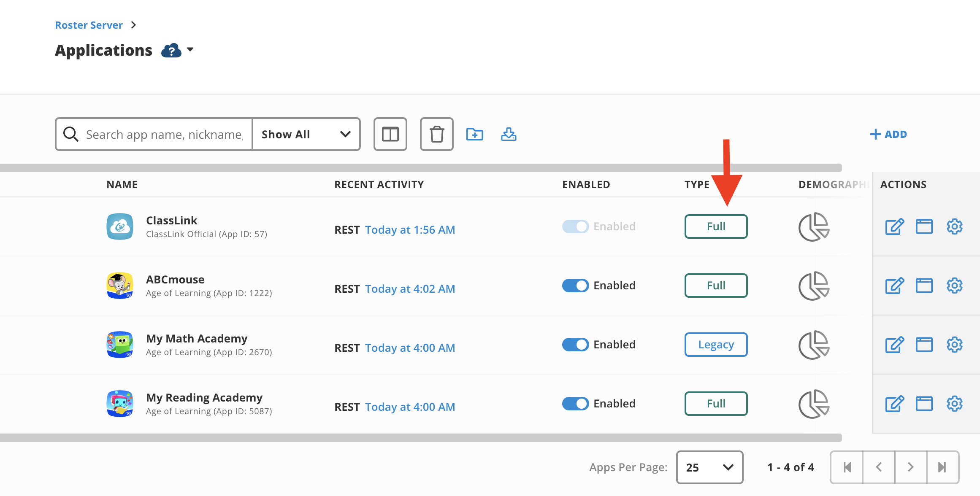The width and height of the screenshot is (980, 496).
Task: Click the 1 - 4 of 4 pagination count
Action: coord(790,467)
